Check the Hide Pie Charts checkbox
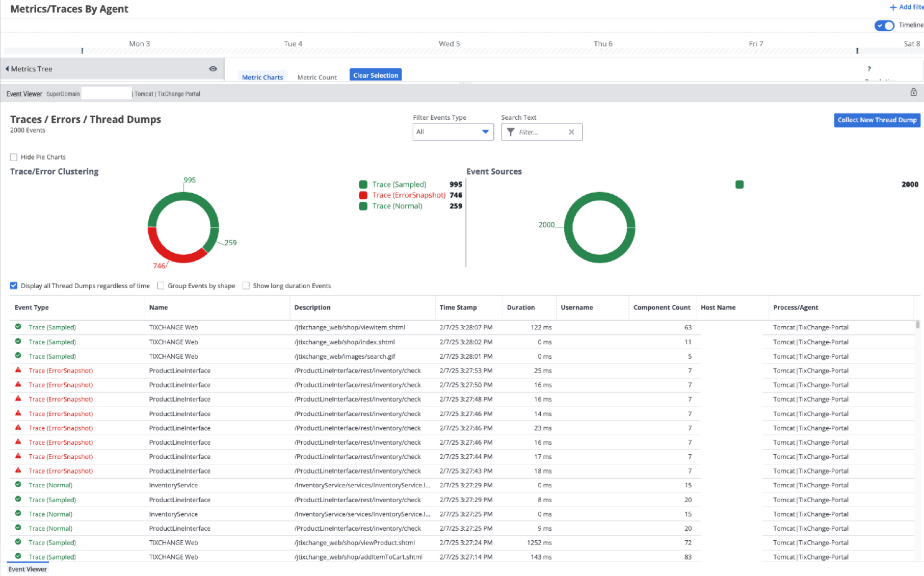Image resolution: width=924 pixels, height=576 pixels. click(14, 157)
